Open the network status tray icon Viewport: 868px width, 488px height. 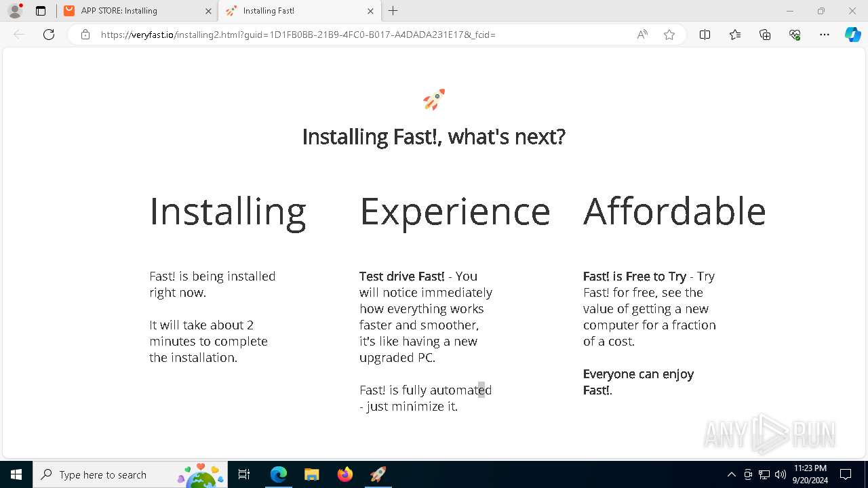(764, 474)
